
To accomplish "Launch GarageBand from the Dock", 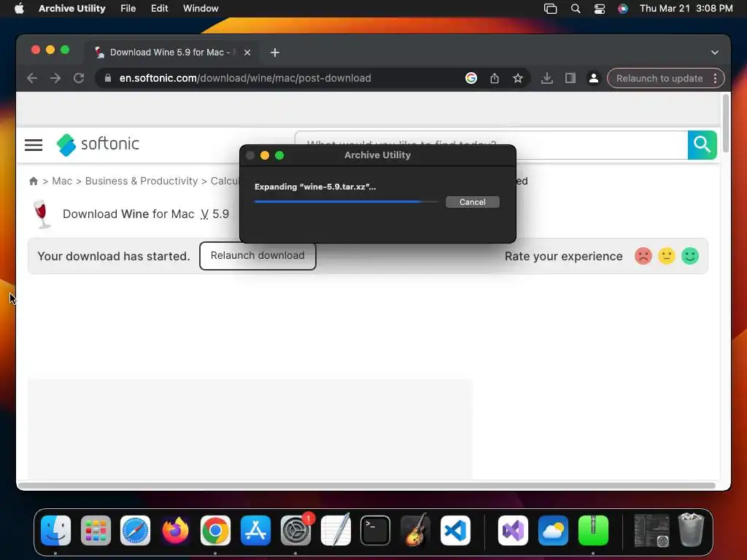I will [415, 531].
